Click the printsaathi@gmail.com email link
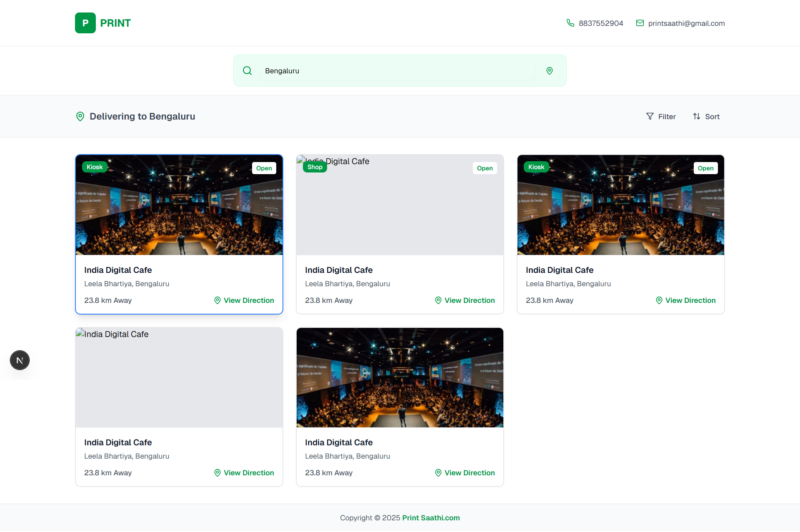Image resolution: width=800 pixels, height=532 pixels. pyautogui.click(x=686, y=23)
